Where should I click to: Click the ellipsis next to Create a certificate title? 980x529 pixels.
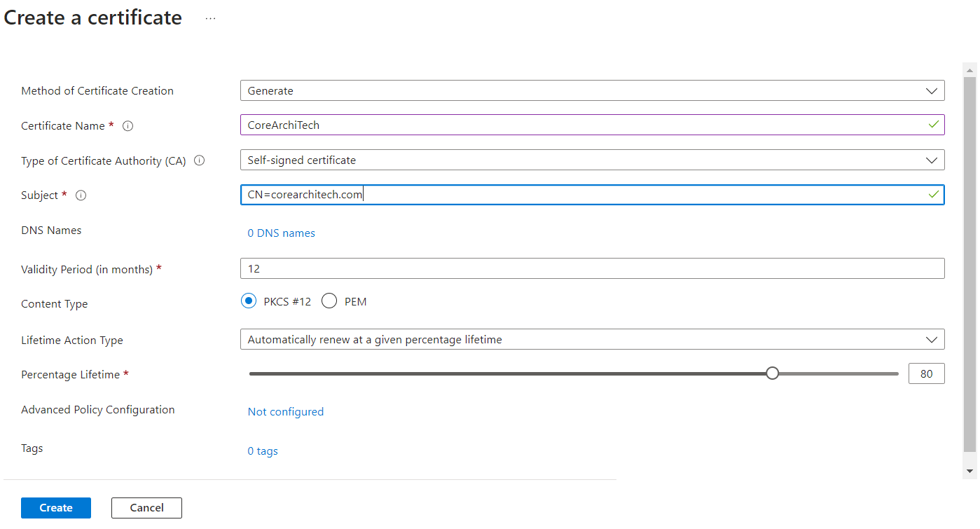(x=209, y=19)
